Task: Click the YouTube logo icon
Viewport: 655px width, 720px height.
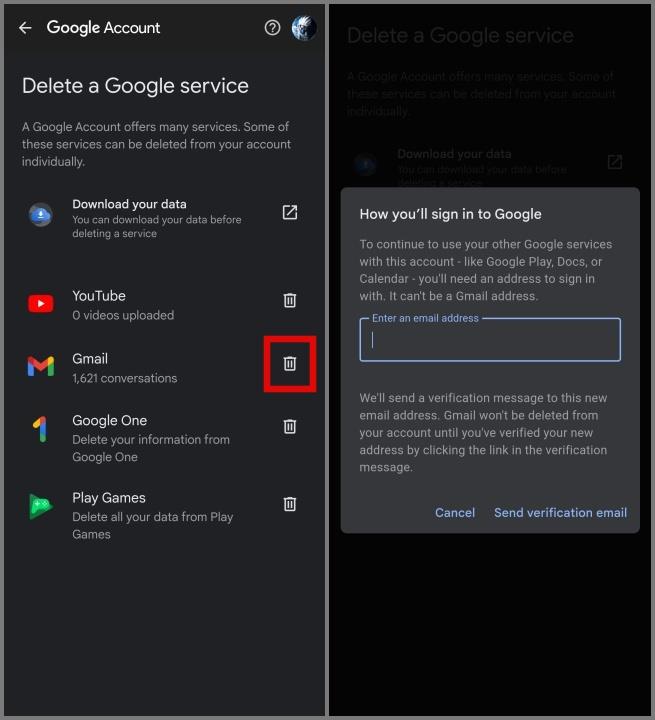Action: pyautogui.click(x=41, y=304)
